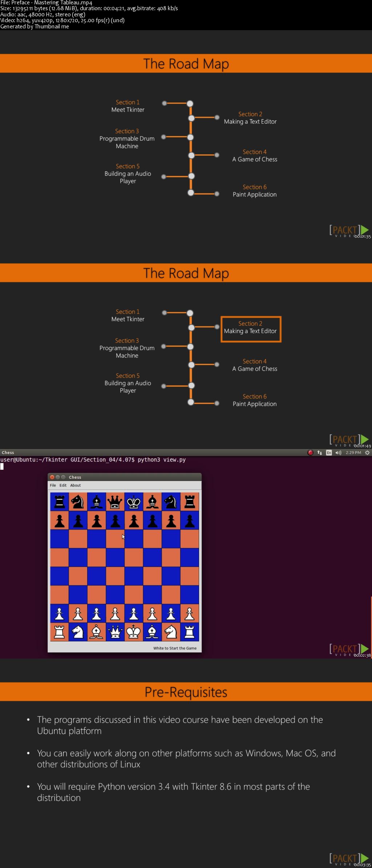Close the Chess window
Screen dimensions: 372x868
[x=52, y=477]
